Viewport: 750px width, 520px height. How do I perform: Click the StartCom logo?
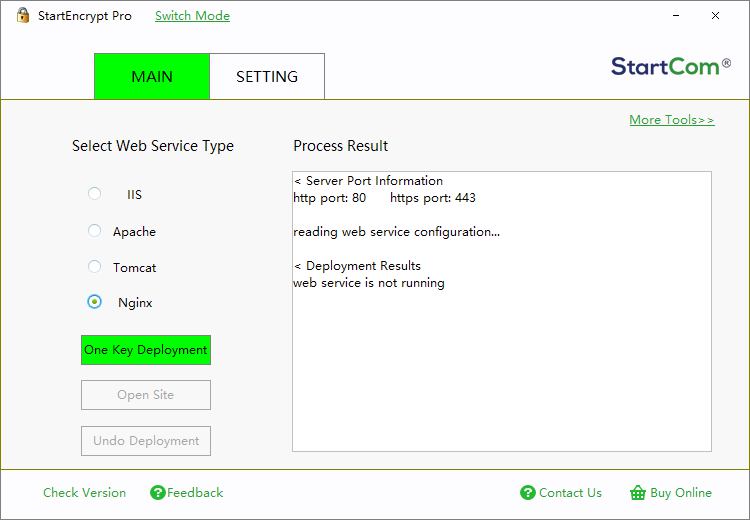(x=671, y=66)
